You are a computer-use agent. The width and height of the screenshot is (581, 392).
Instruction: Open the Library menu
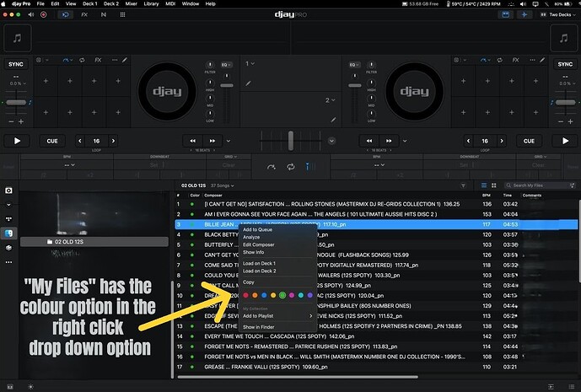point(151,3)
